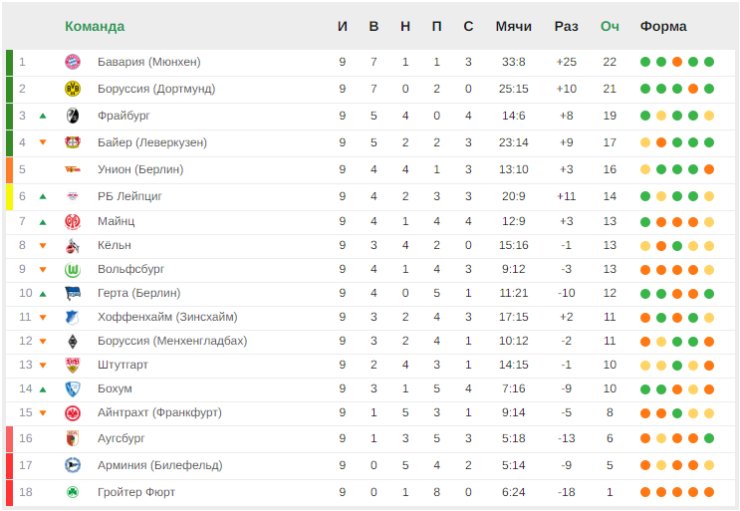Open the Унион (Берлин) team link
The image size is (740, 511).
click(x=140, y=169)
